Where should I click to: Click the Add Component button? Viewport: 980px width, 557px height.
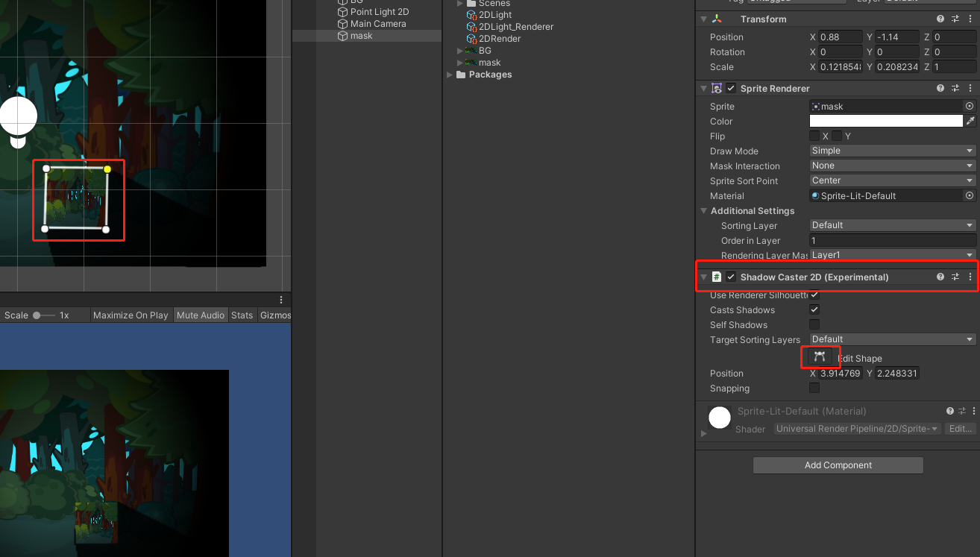pos(838,465)
